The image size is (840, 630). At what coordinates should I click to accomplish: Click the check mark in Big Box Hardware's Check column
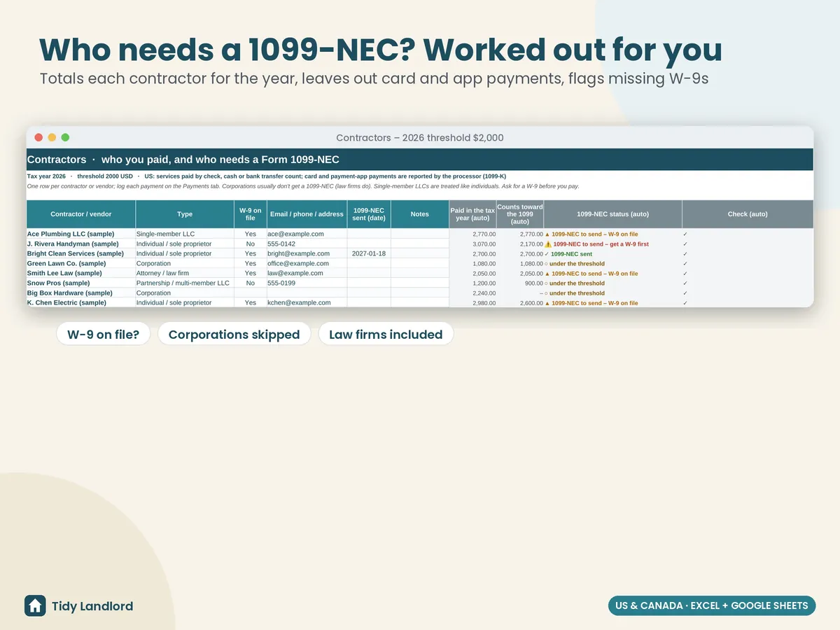(685, 293)
